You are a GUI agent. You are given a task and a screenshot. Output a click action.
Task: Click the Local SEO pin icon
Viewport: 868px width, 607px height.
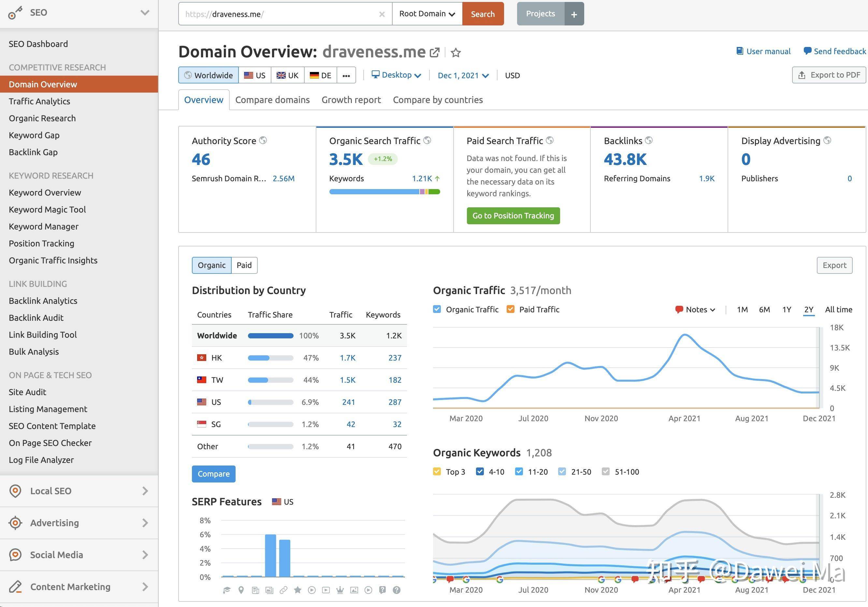coord(15,491)
